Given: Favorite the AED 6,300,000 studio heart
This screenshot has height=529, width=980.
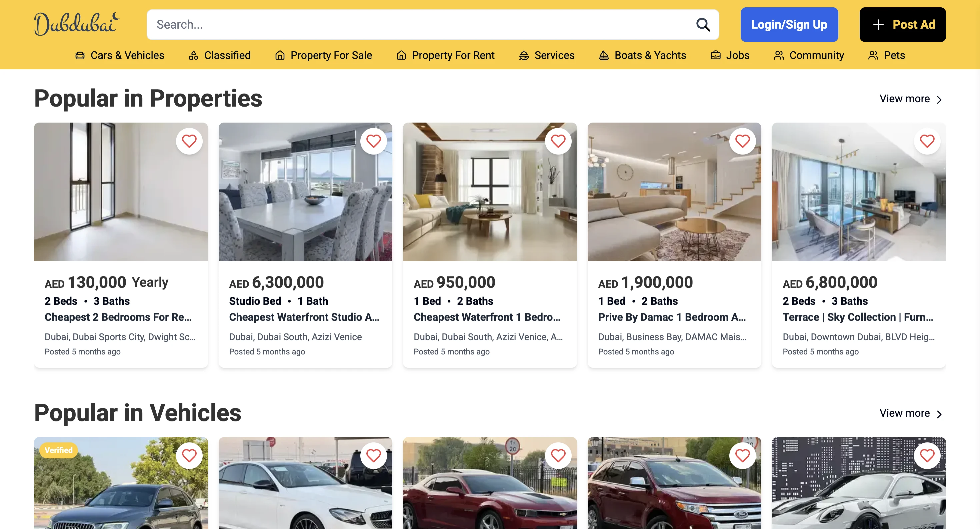Looking at the screenshot, I should pos(373,141).
